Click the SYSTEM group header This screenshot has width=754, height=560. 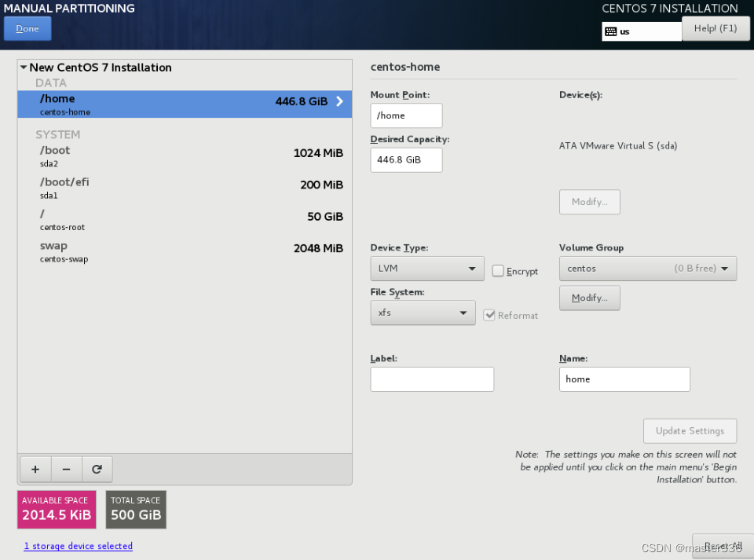[57, 134]
